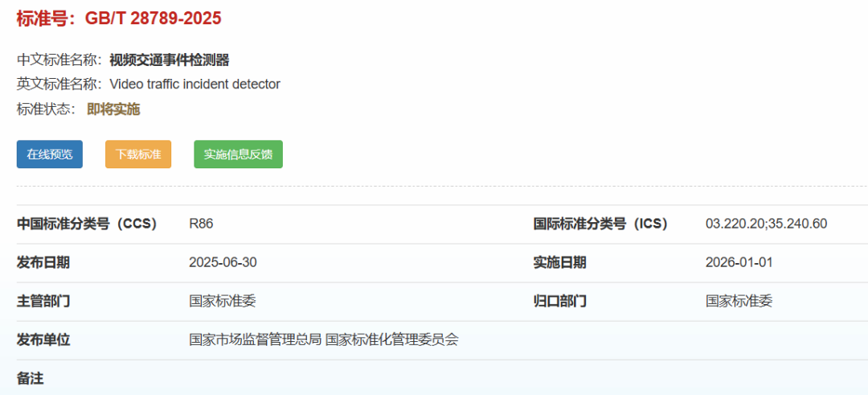Screen dimensions: 868x395
Task: Open the green 实施信息反馈 button
Action: (x=238, y=154)
